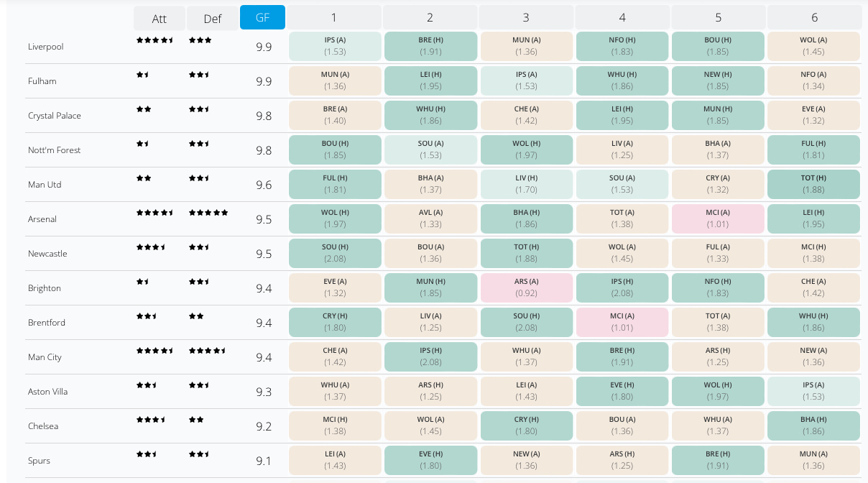The image size is (868, 483).
Task: Select gameweek column 2 header
Action: (430, 17)
